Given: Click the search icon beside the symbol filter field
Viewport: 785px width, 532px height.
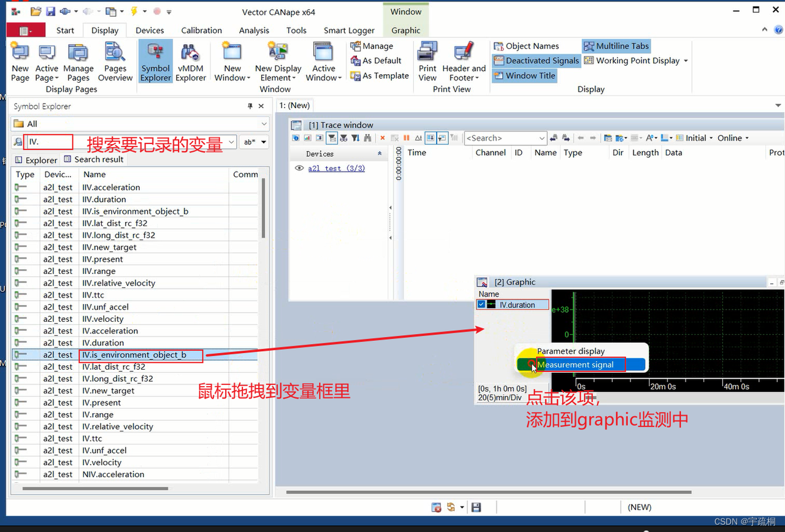Looking at the screenshot, I should point(18,142).
